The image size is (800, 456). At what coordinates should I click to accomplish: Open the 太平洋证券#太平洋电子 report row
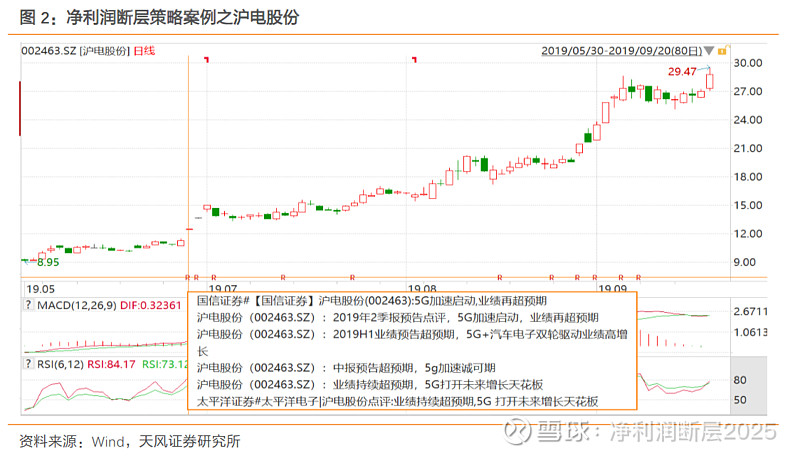pos(397,401)
